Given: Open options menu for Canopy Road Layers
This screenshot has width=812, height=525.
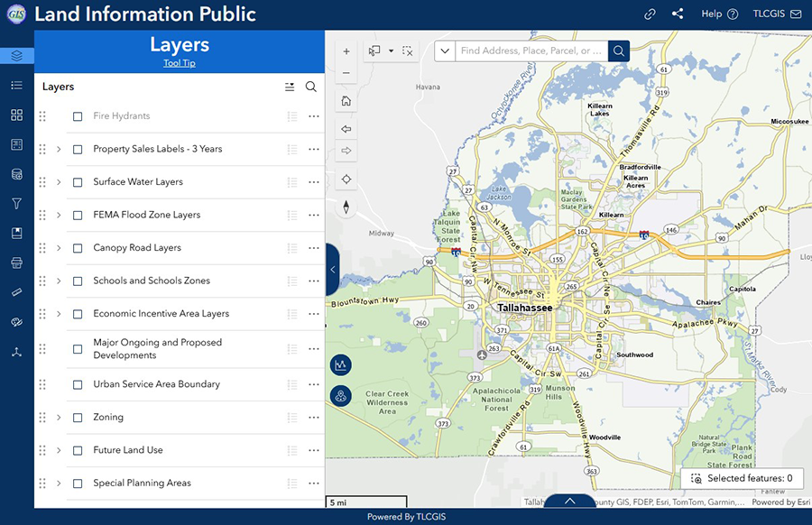Looking at the screenshot, I should [x=314, y=248].
